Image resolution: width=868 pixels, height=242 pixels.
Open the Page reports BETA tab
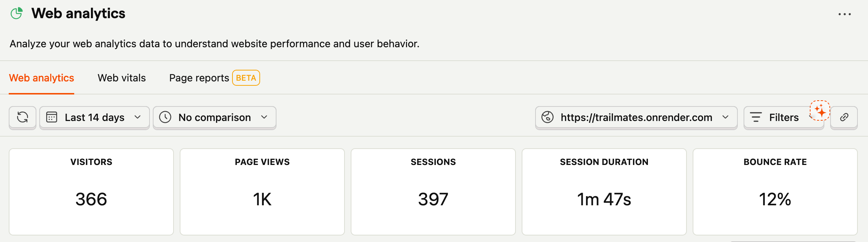point(199,77)
